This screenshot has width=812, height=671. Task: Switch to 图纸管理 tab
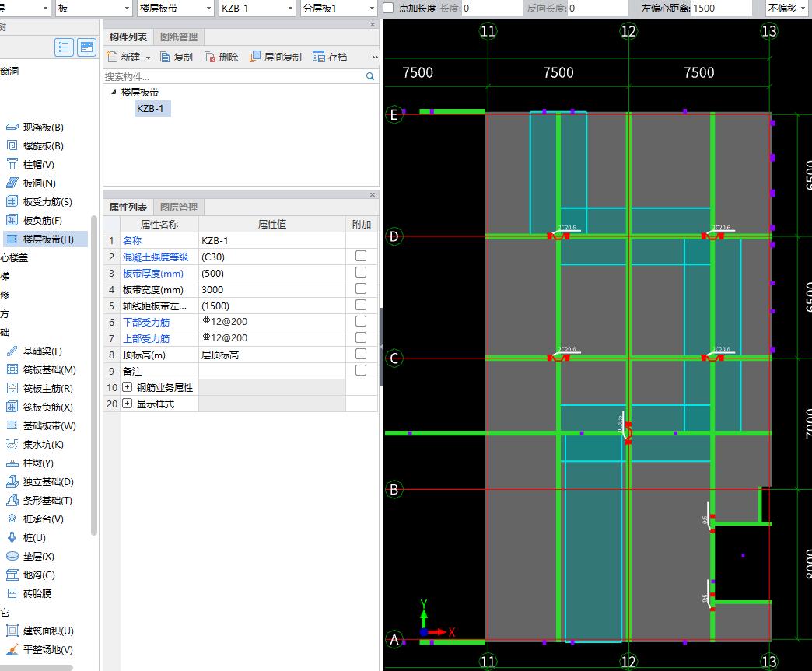[x=179, y=37]
